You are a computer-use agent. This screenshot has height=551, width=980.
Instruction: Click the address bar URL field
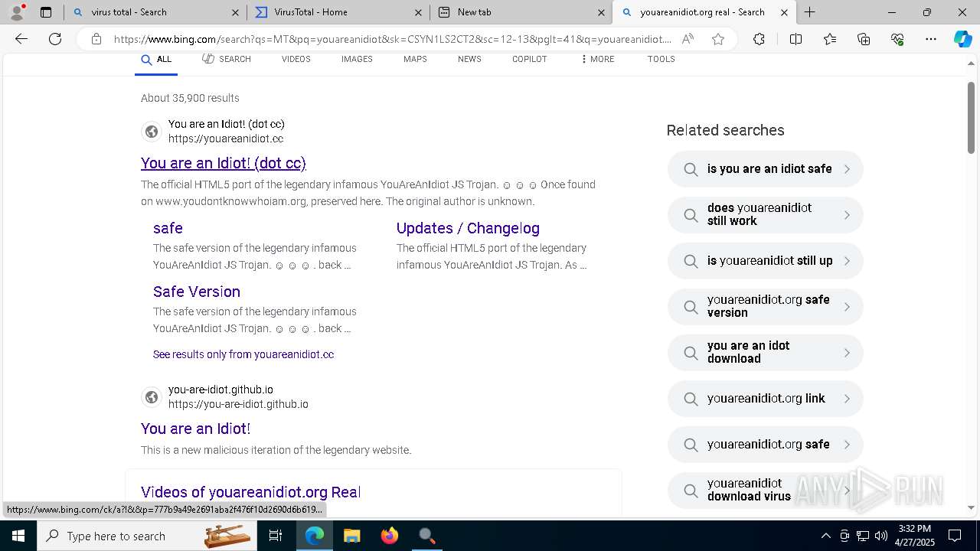click(393, 39)
